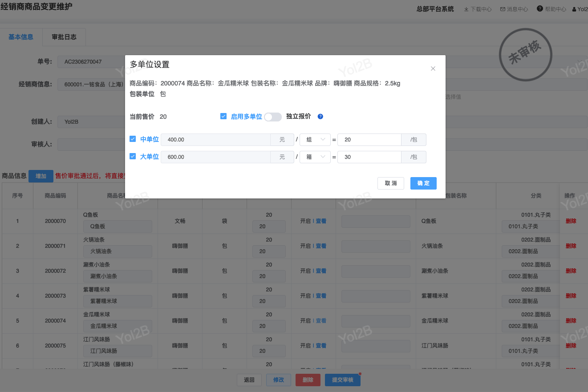588x392 pixels.
Task: Click the Yol2B user profile icon
Action: tap(574, 9)
